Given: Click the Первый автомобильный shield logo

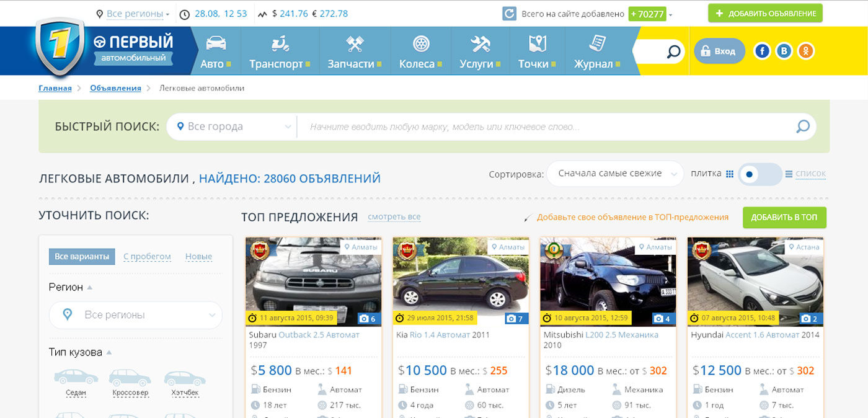Looking at the screenshot, I should click(59, 47).
